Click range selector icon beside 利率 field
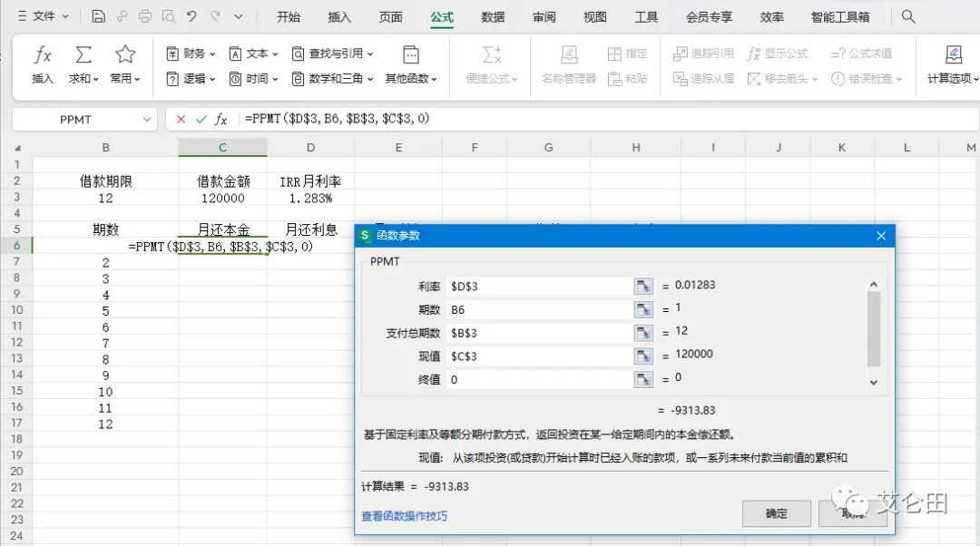 click(643, 286)
